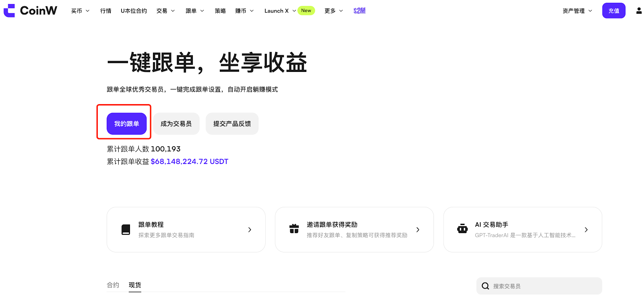
Task: Expand the 更多 menu
Action: 334,11
